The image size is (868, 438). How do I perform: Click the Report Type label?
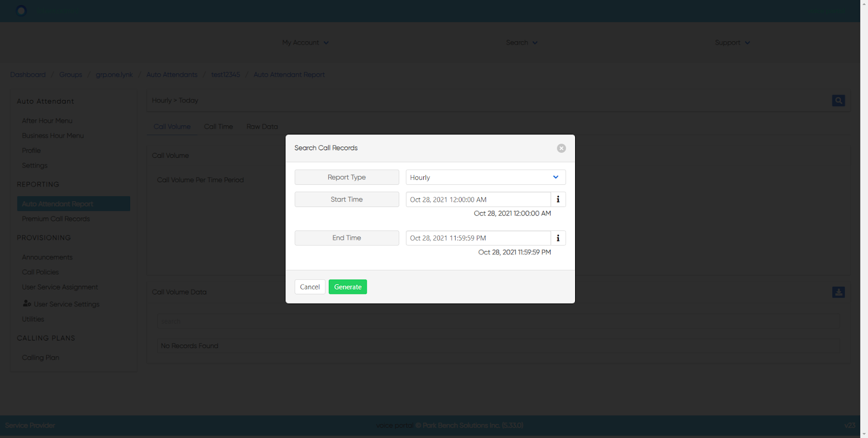pos(347,177)
